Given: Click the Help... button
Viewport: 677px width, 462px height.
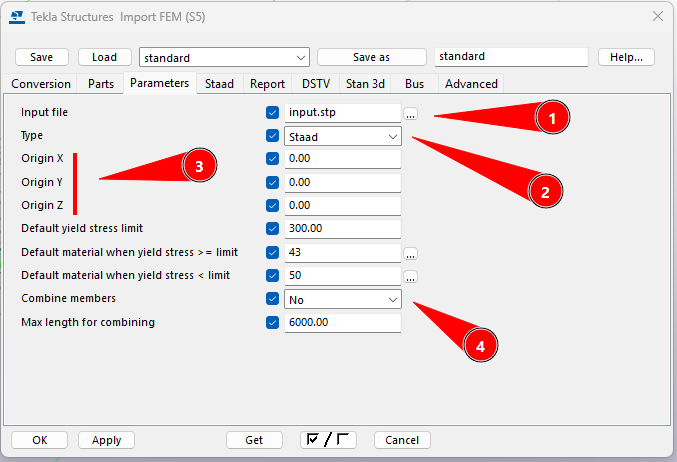Looking at the screenshot, I should pyautogui.click(x=626, y=57).
